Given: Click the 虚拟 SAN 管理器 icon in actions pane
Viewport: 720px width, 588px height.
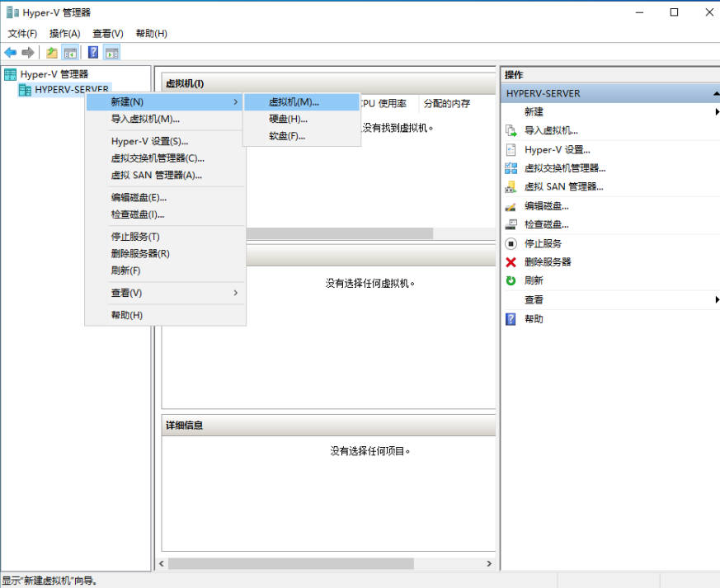Looking at the screenshot, I should pyautogui.click(x=511, y=187).
